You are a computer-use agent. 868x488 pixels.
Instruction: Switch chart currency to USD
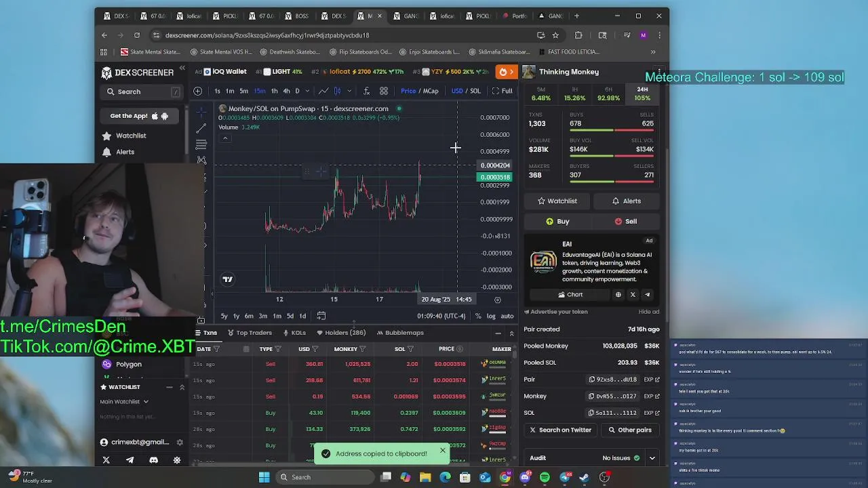tap(457, 91)
